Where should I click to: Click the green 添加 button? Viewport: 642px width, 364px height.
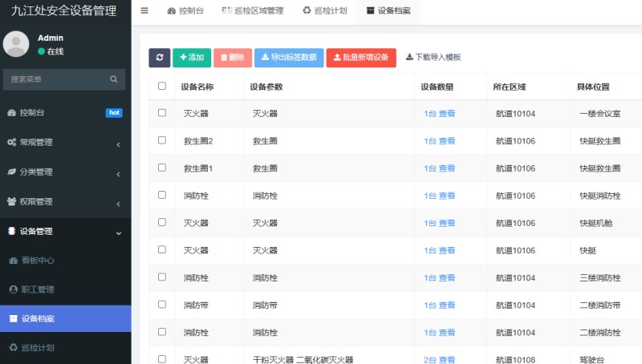tap(192, 58)
